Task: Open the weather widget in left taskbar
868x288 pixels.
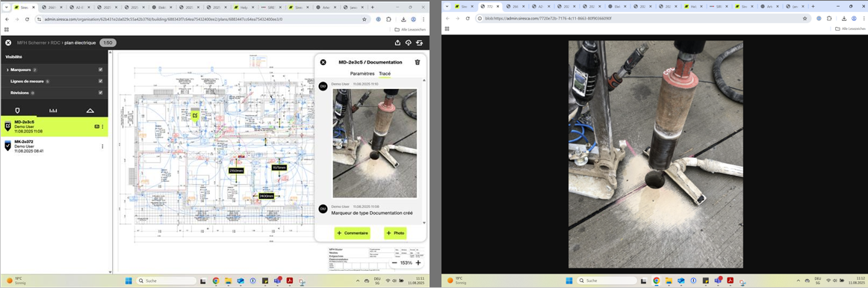Action: 15,281
